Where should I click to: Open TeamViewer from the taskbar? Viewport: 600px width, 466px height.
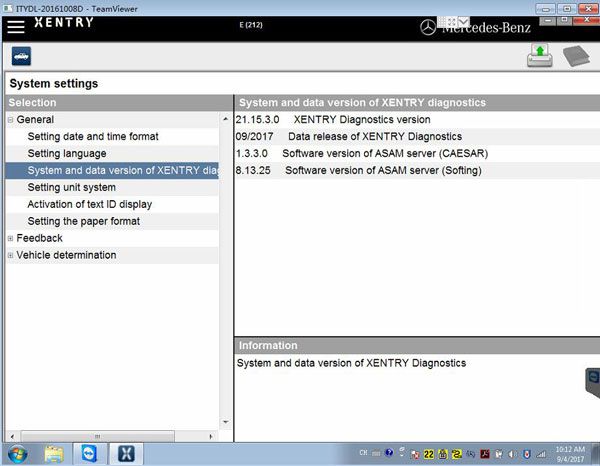[x=90, y=454]
